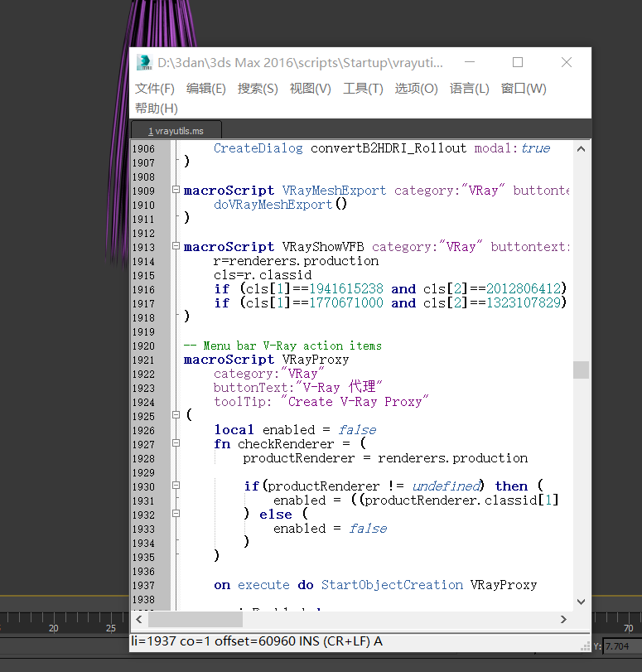Collapse fold marker at line 1930
This screenshot has width=642, height=672.
coord(176,485)
